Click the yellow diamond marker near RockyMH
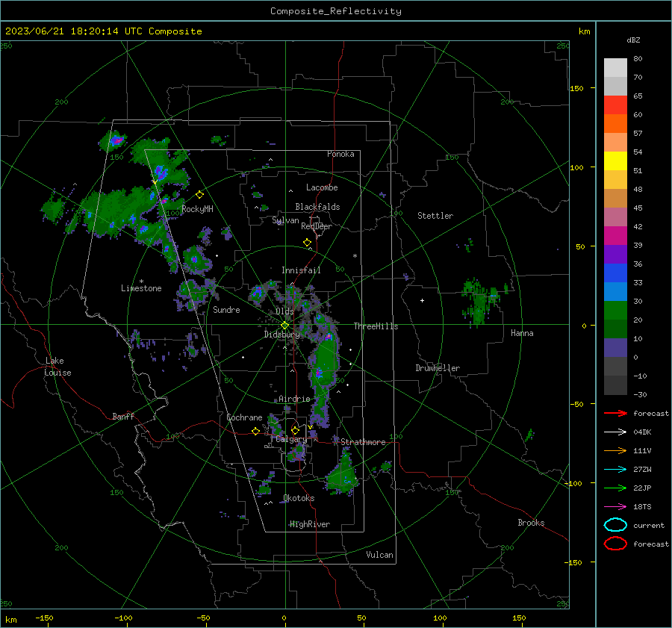This screenshot has height=628, width=672. (199, 195)
